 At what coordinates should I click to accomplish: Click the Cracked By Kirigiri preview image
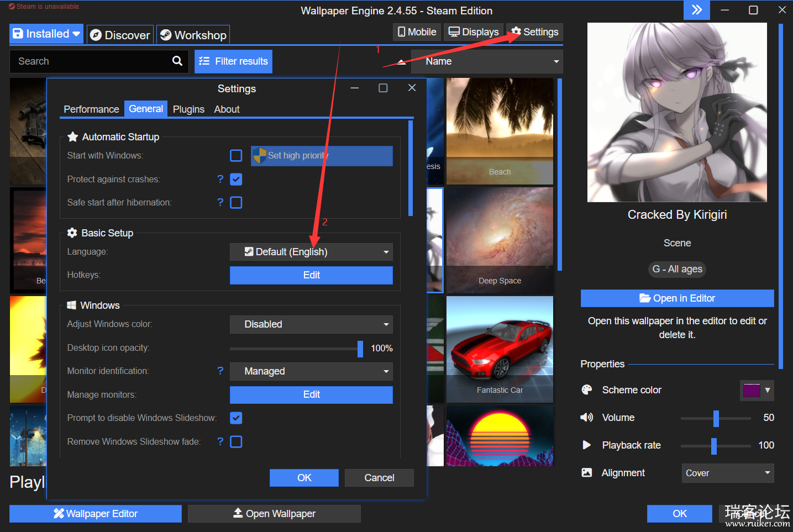[677, 112]
